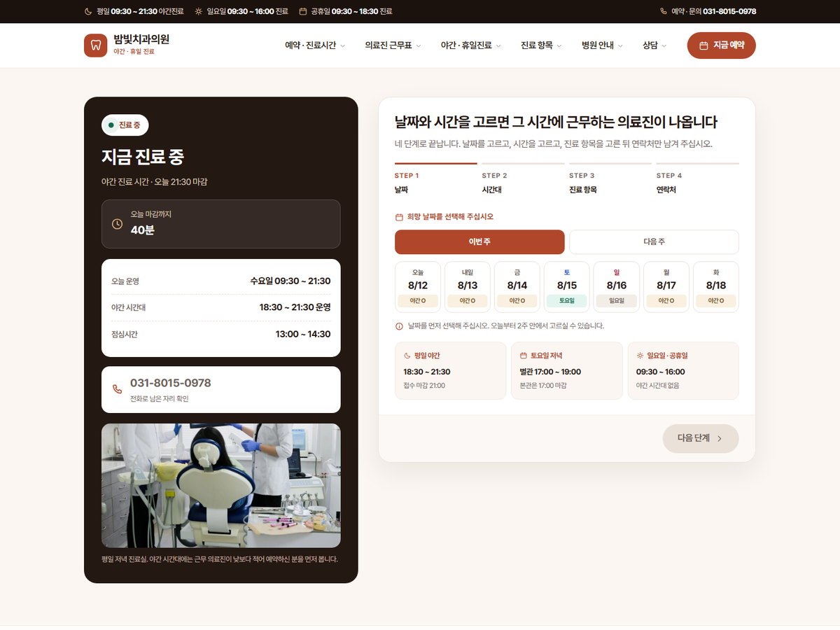Select the 일 8/16 date
The height and width of the screenshot is (630, 840).
(617, 287)
